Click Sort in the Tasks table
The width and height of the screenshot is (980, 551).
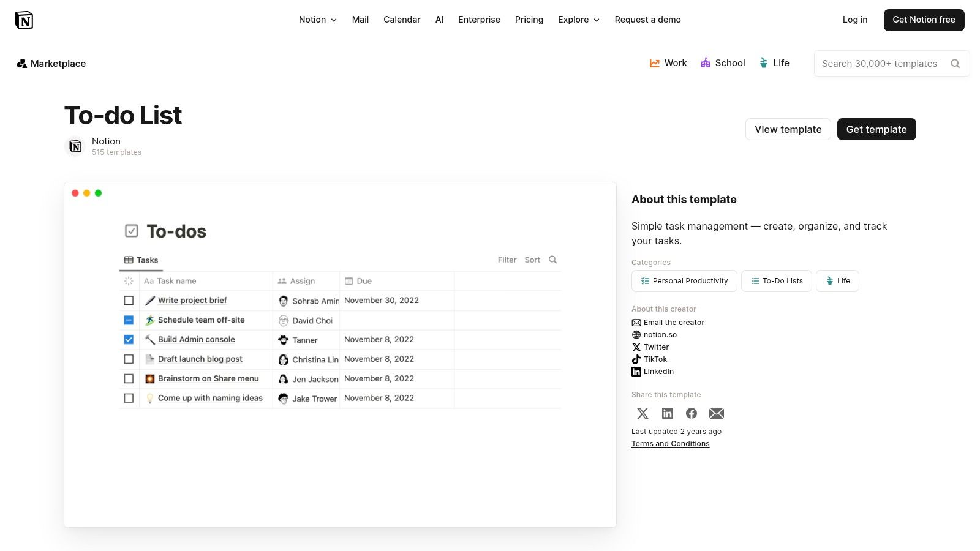tap(532, 260)
